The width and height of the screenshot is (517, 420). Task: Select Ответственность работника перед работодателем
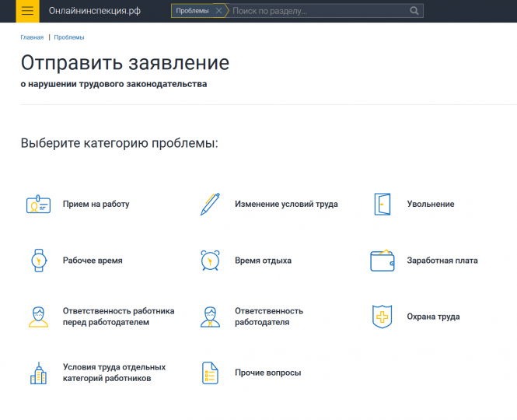(119, 317)
